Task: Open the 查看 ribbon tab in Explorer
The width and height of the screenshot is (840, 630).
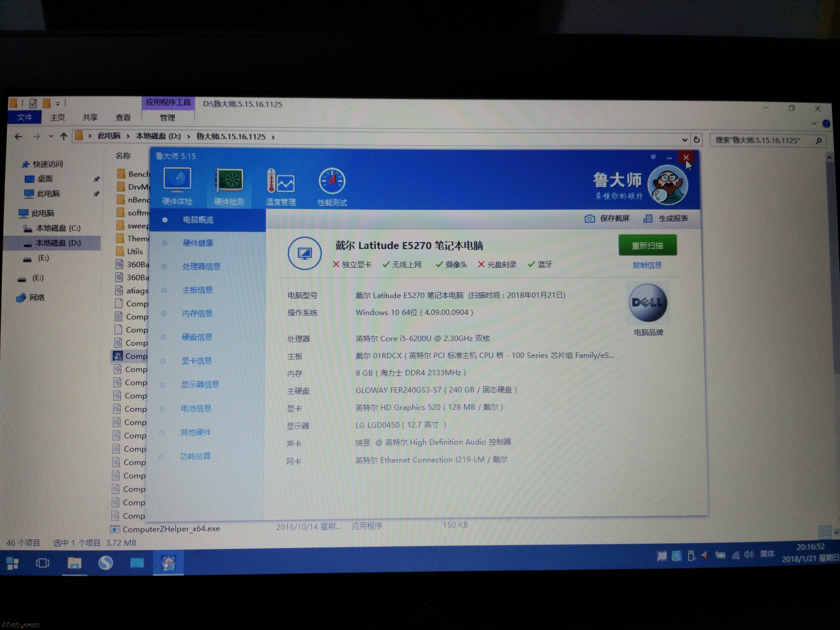Action: point(123,118)
